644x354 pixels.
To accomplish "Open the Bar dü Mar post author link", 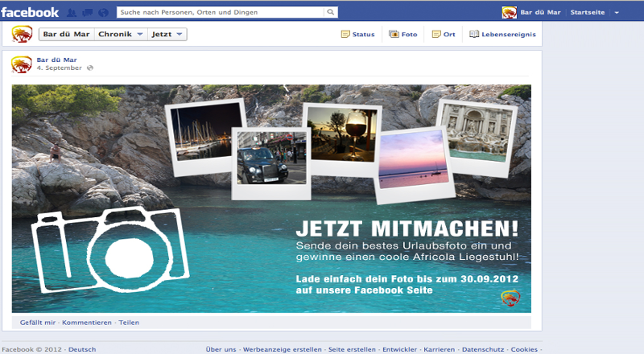I will point(56,60).
